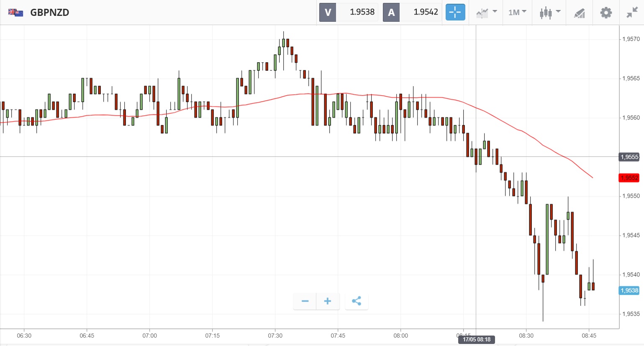The width and height of the screenshot is (644, 346).
Task: Click the GBP/NZD flag icon
Action: pos(16,13)
